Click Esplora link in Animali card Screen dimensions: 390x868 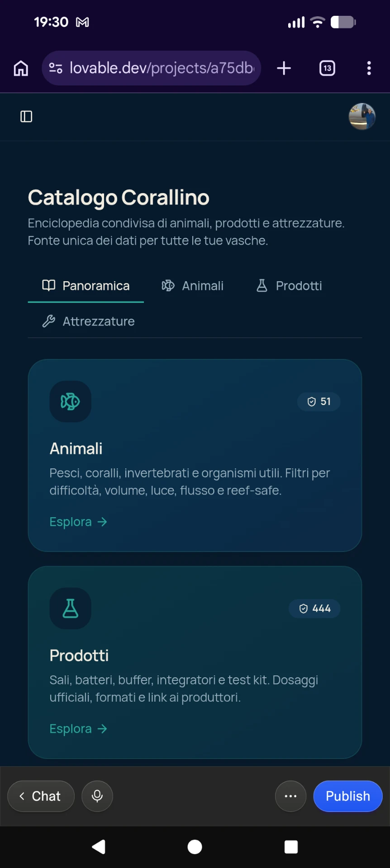click(x=78, y=522)
